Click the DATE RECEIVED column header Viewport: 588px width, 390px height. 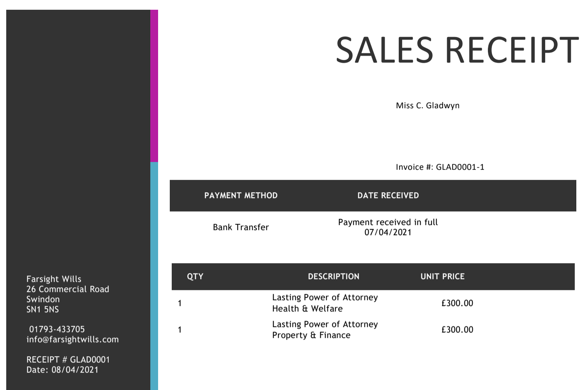[388, 195]
